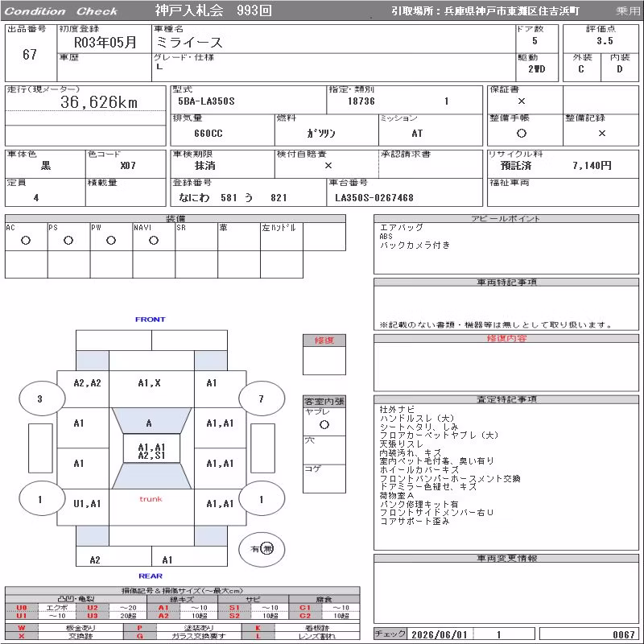
Task: Click the S2 code in damage legend
Action: click(234, 616)
